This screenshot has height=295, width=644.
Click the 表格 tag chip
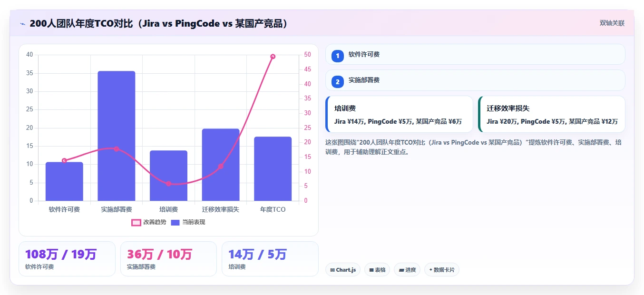[377, 270]
